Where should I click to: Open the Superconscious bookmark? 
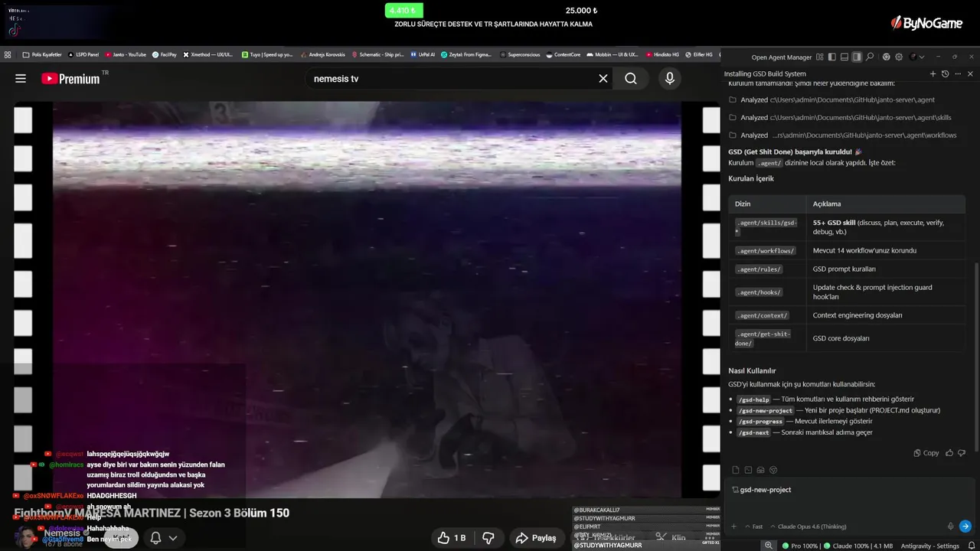tap(520, 55)
